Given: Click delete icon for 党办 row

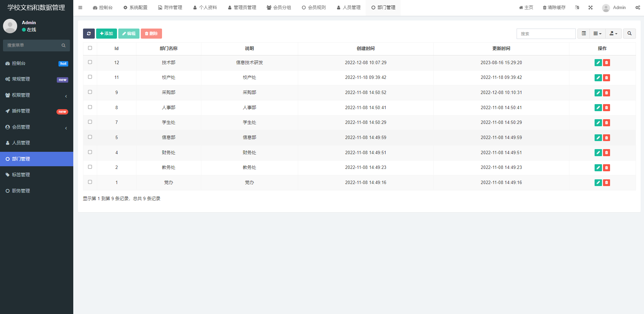Looking at the screenshot, I should 606,183.
